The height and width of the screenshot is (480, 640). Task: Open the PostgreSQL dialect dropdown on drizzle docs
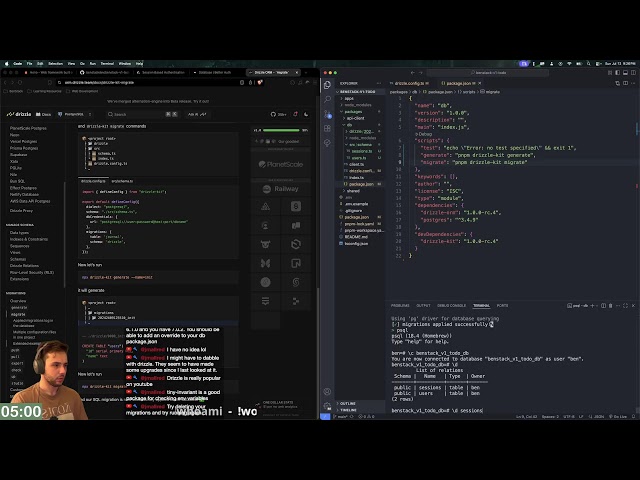tap(75, 114)
